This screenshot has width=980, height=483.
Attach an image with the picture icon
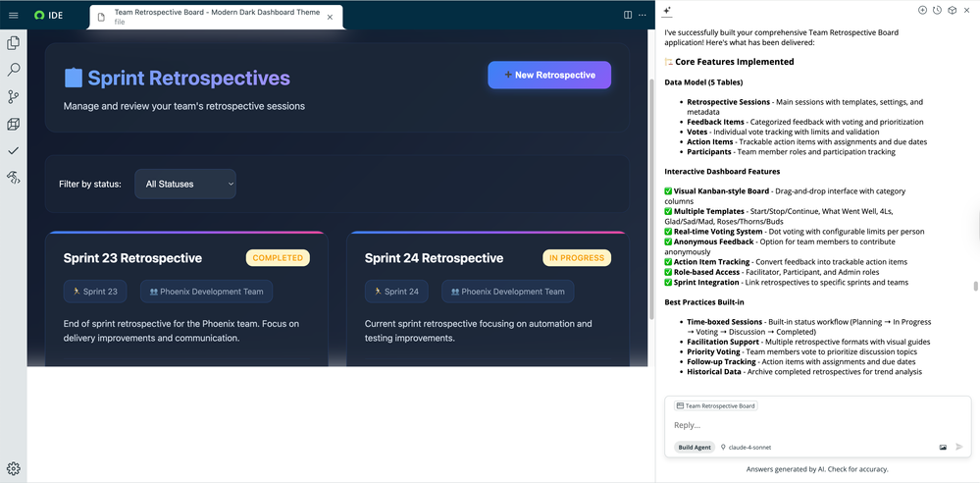(943, 448)
